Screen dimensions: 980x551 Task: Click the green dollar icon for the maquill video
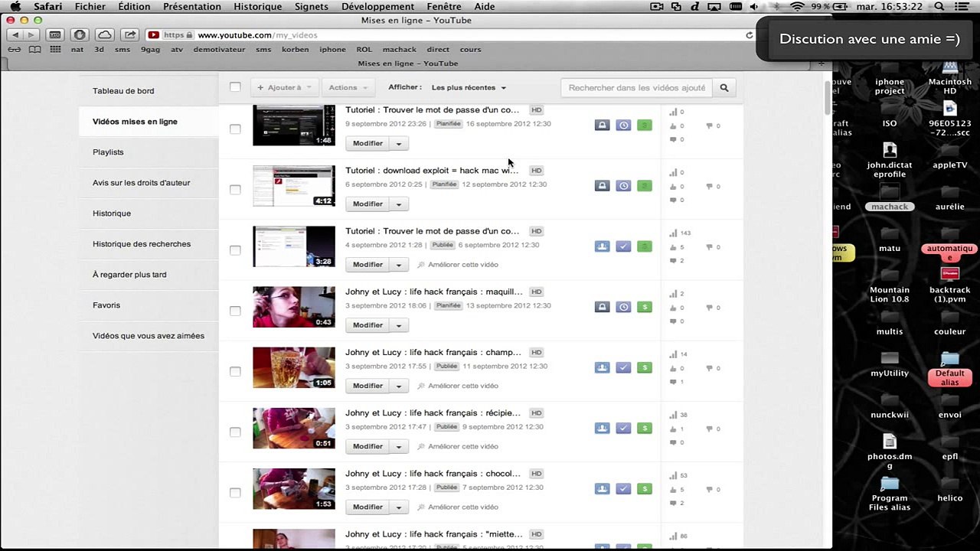coord(645,307)
